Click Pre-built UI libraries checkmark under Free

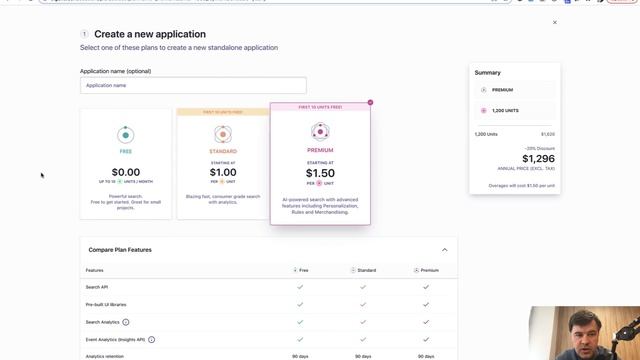pos(300,304)
